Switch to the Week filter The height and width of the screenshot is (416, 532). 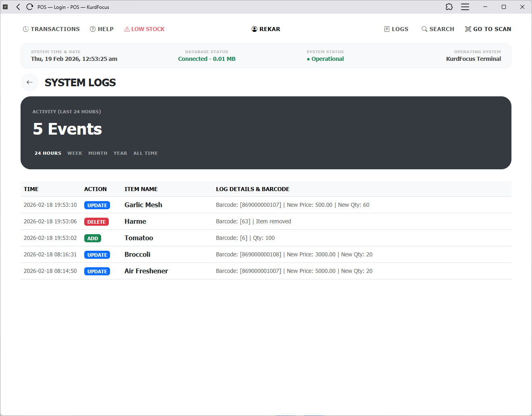tap(75, 153)
